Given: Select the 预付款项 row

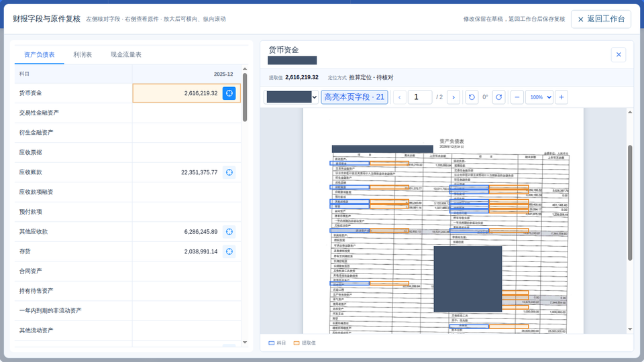Looking at the screenshot, I should coord(127,212).
